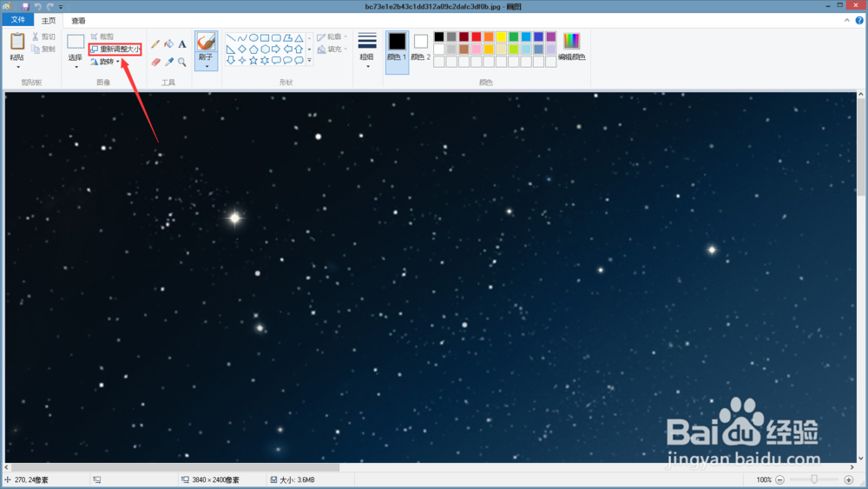868x489 pixels.
Task: Select the Text tool (A)
Action: (x=182, y=43)
